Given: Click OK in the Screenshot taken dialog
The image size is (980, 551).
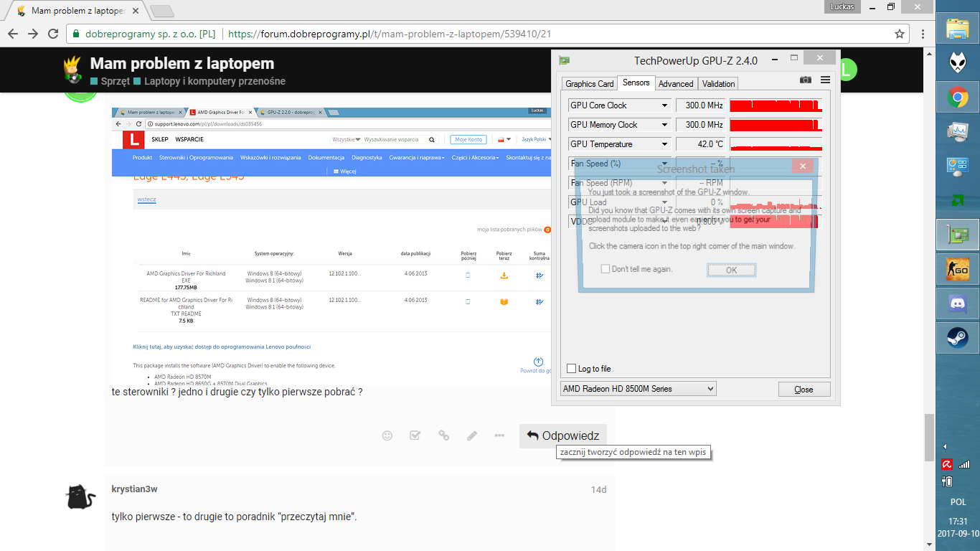Looking at the screenshot, I should (731, 270).
